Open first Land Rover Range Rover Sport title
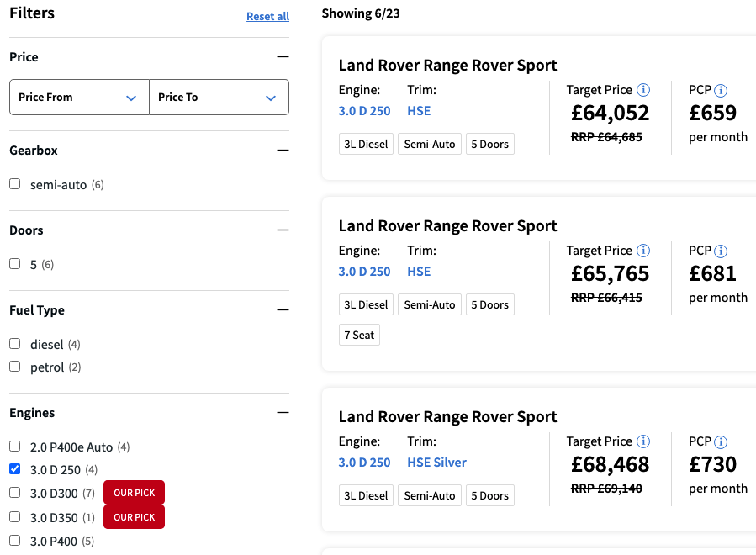This screenshot has height=555, width=756. point(447,65)
